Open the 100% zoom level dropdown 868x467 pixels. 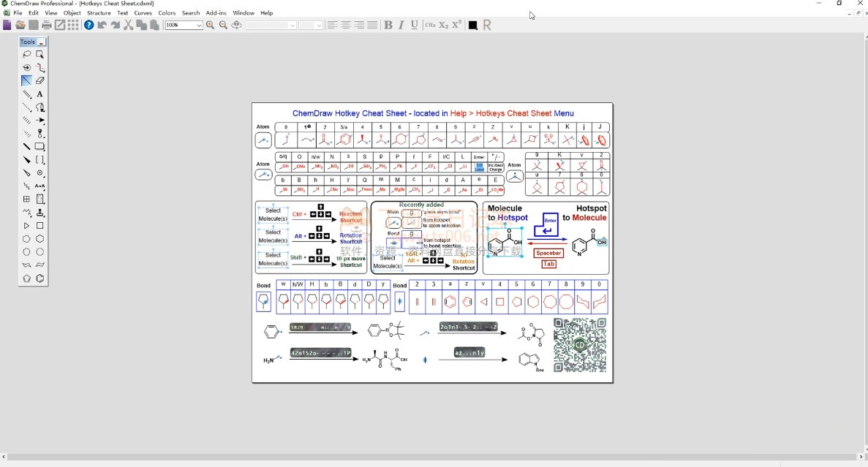[198, 25]
